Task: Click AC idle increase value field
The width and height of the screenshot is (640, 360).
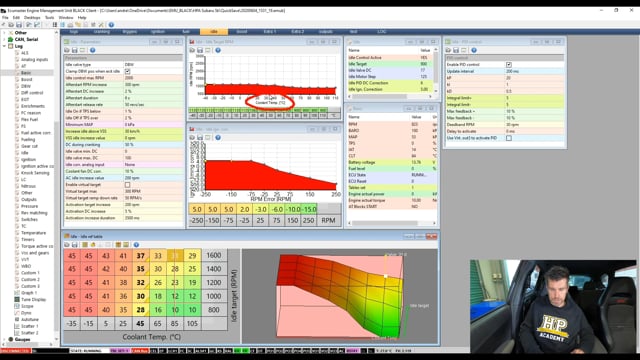Action: pos(153,178)
